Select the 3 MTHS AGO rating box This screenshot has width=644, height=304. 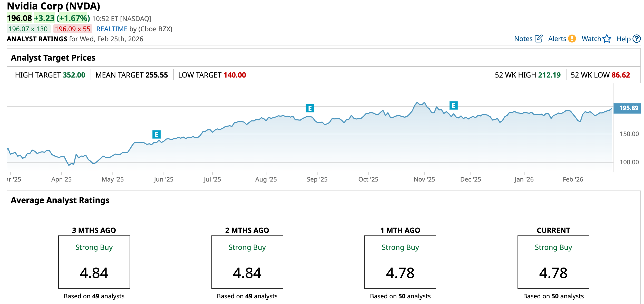94,262
